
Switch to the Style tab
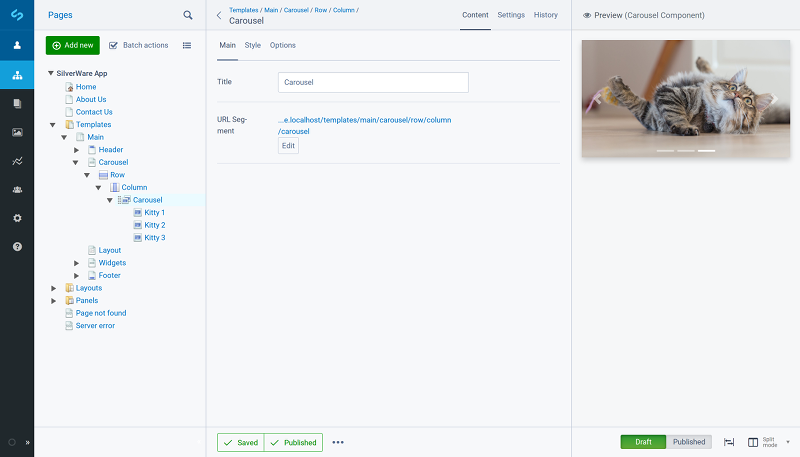253,45
